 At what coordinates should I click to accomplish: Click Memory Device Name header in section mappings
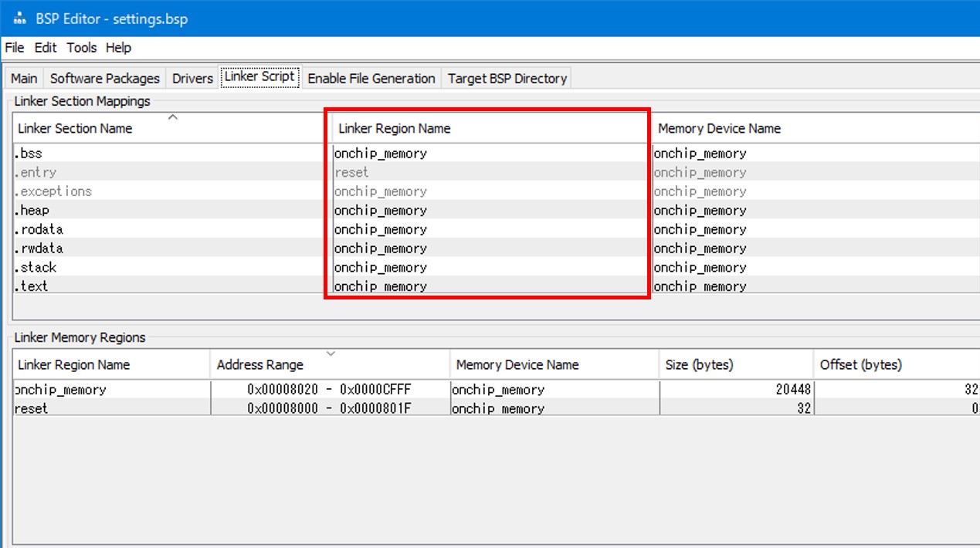tap(719, 128)
